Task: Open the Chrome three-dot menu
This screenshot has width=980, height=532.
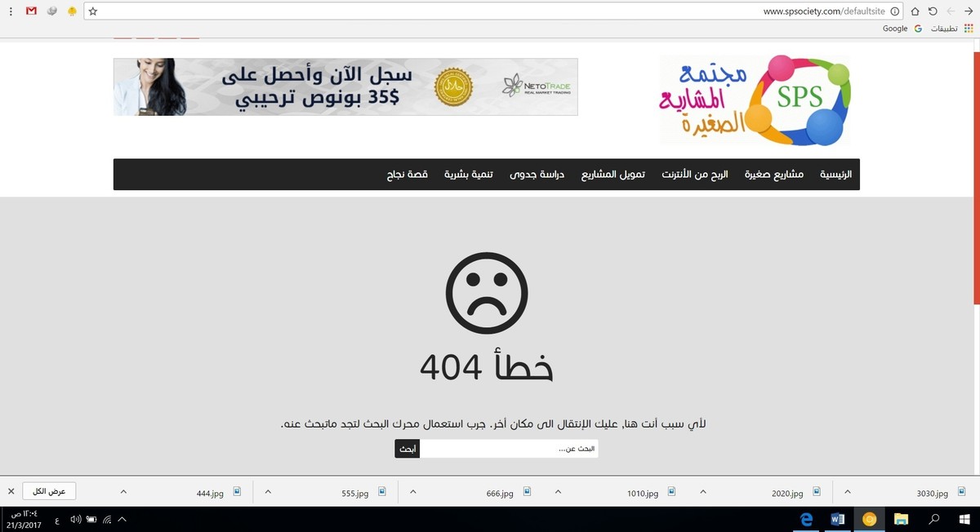Action: coord(11,11)
